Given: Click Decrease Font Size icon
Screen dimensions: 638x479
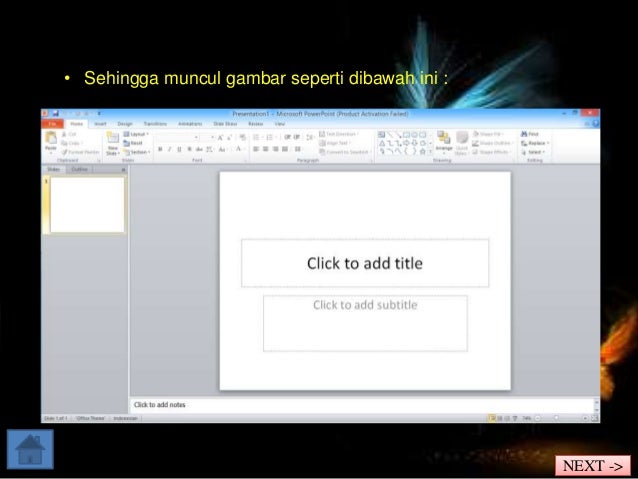Looking at the screenshot, I should (229, 138).
